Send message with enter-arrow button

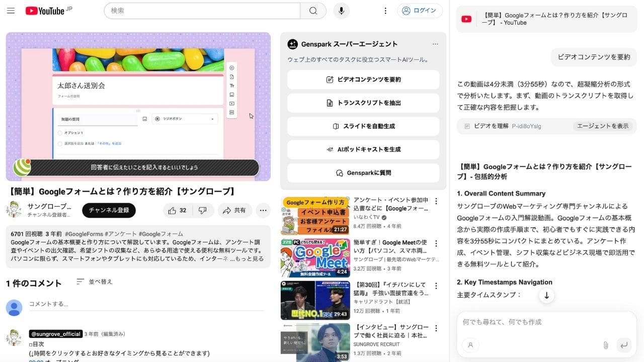click(624, 345)
